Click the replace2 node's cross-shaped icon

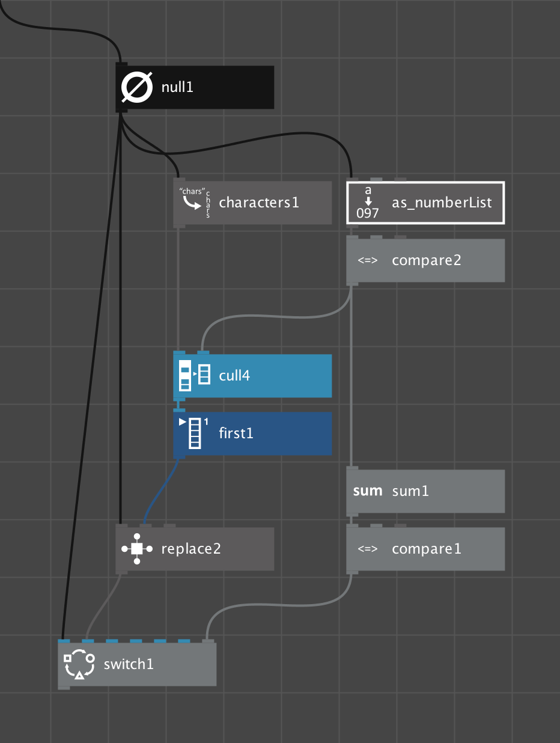(137, 549)
